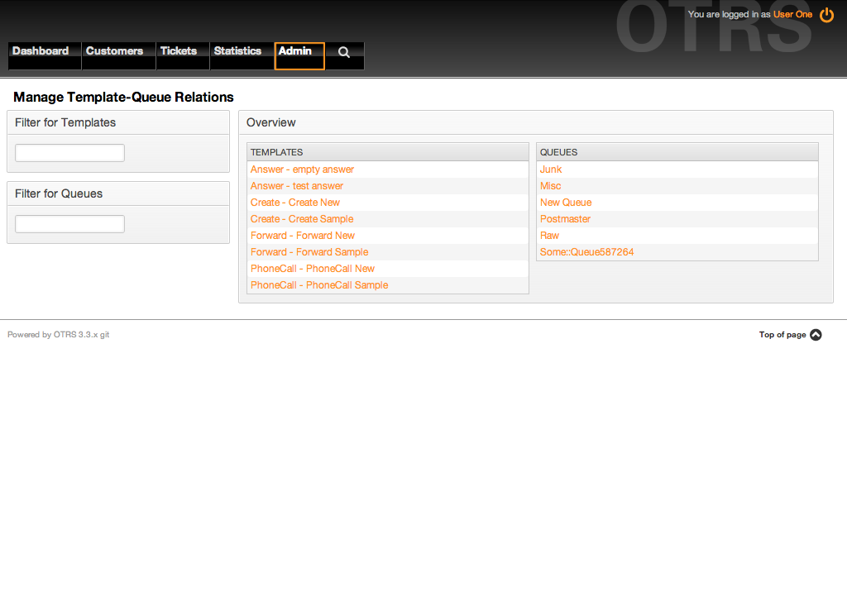Go to the Tickets menu
This screenshot has width=847, height=616.
click(179, 51)
